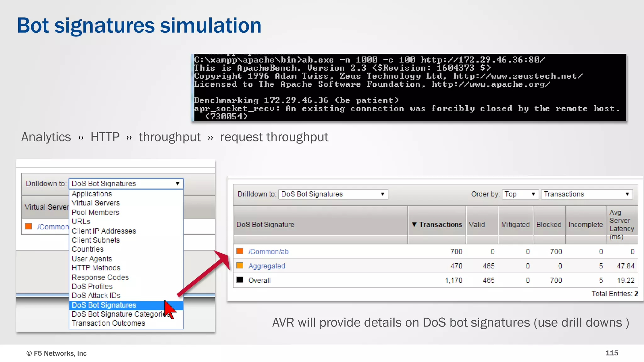Click the 47.84 latency value in Aggregated row
Screen dimensions: 644x362
click(x=625, y=266)
